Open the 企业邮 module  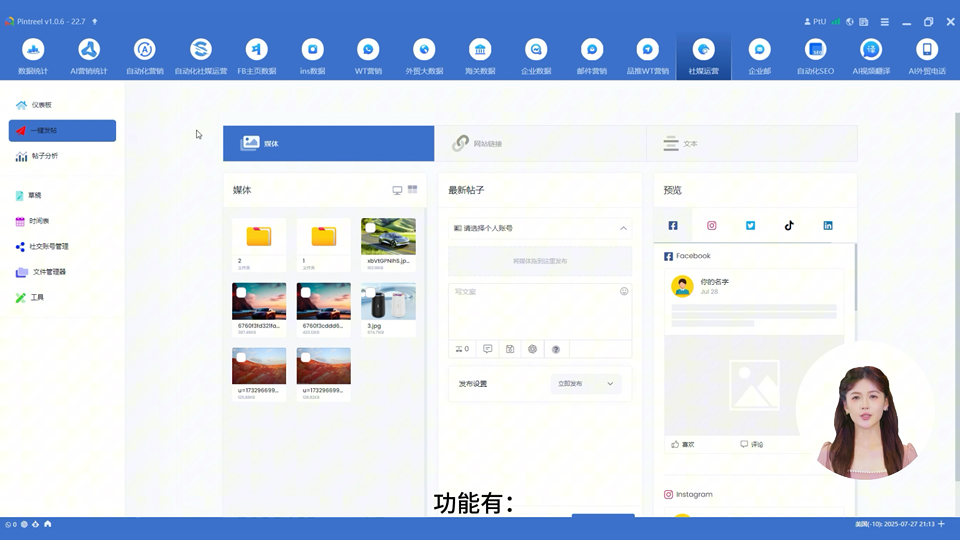(x=759, y=56)
